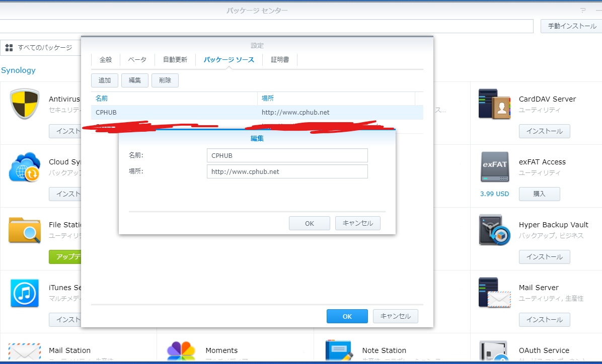602x364 pixels.
Task: Click the exFAT Access drive icon
Action: (494, 166)
